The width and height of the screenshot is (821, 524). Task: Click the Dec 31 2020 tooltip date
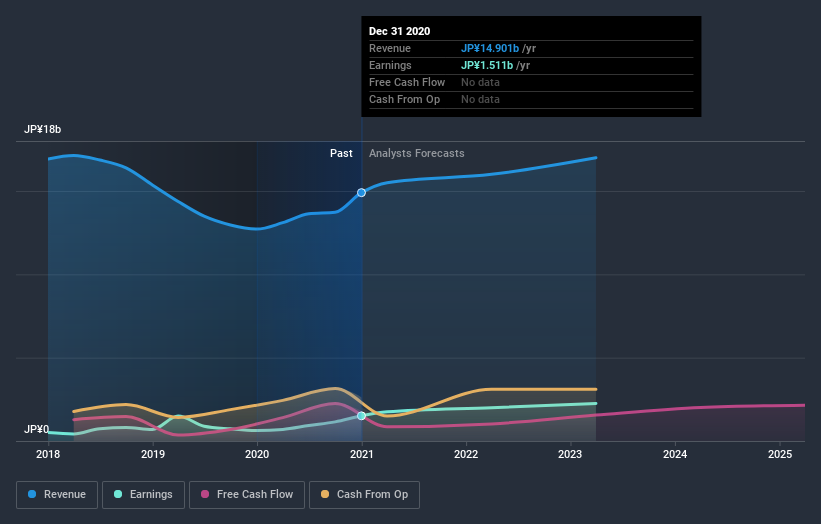click(x=400, y=31)
